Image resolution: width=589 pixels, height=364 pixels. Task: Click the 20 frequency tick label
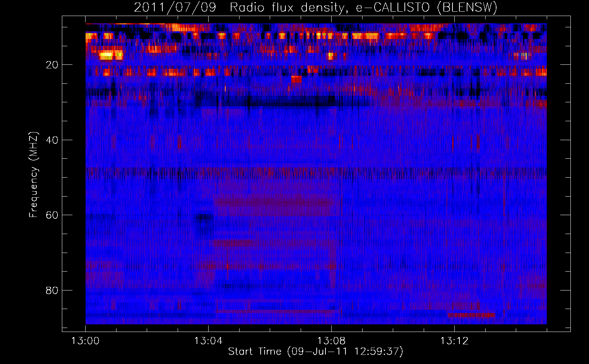52,65
